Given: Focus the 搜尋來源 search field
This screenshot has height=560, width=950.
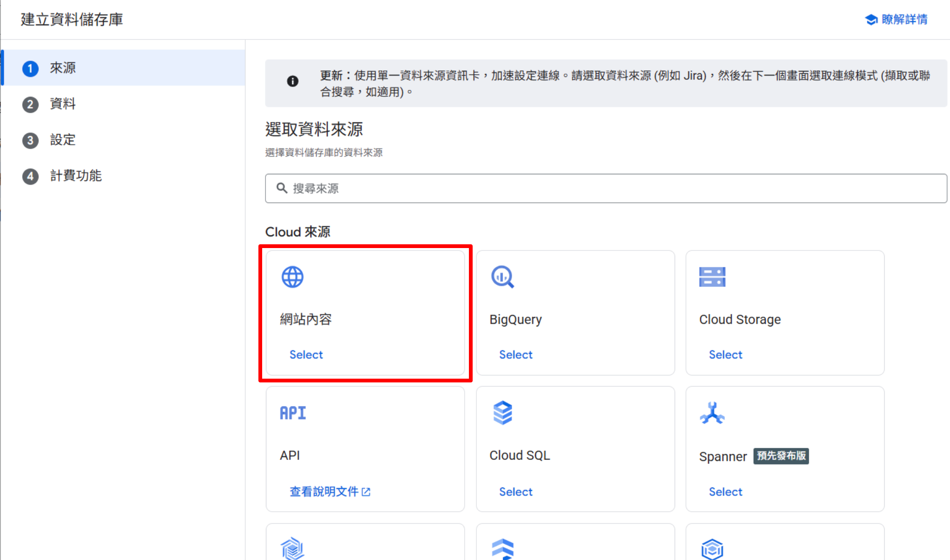Looking at the screenshot, I should click(606, 188).
